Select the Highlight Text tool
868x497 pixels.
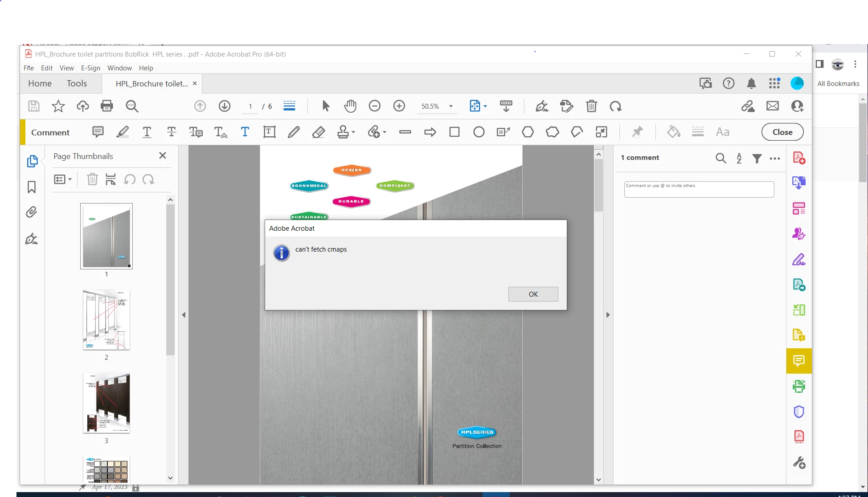[x=123, y=132]
